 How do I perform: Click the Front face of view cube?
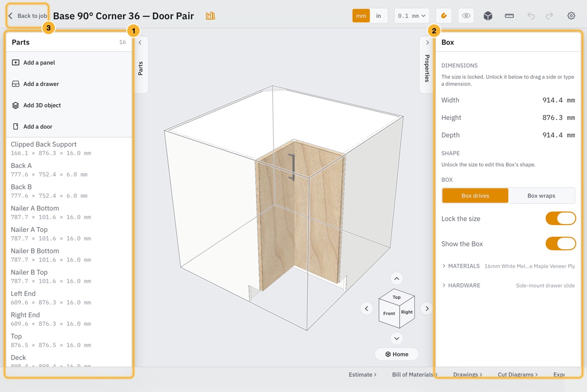pyautogui.click(x=389, y=314)
